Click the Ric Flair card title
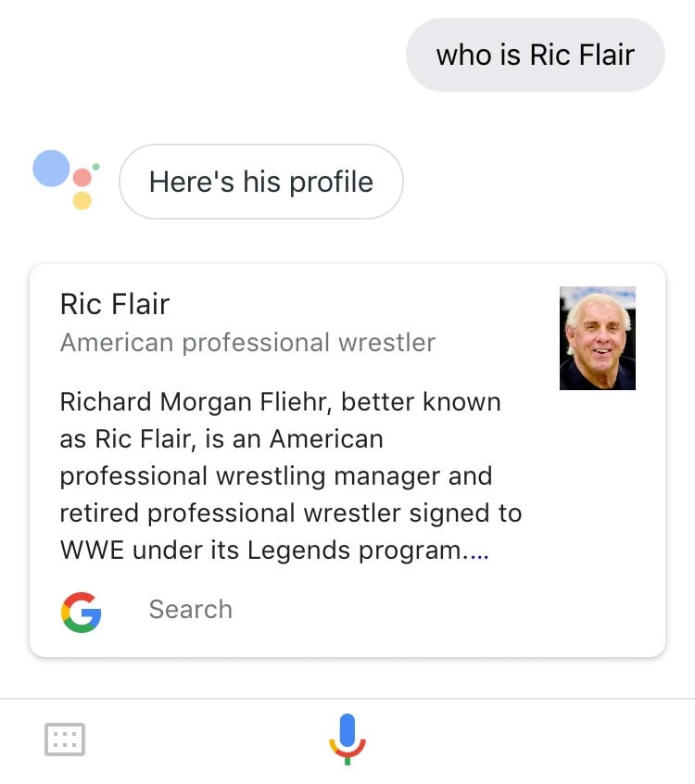The width and height of the screenshot is (695, 784). tap(115, 304)
